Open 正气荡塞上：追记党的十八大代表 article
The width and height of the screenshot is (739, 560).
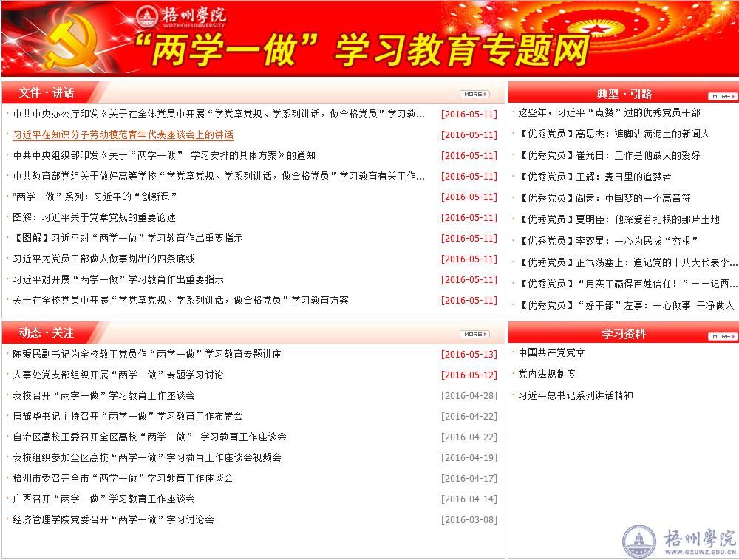click(627, 263)
